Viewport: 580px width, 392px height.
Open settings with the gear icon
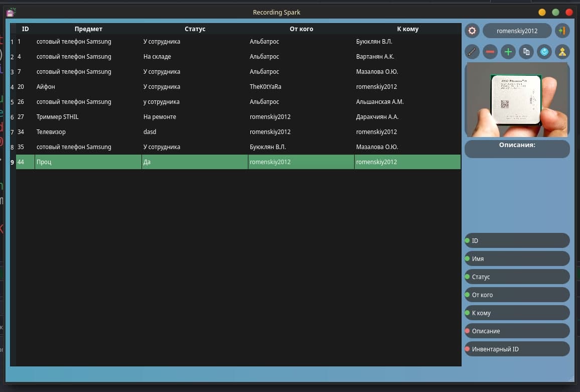pos(472,31)
